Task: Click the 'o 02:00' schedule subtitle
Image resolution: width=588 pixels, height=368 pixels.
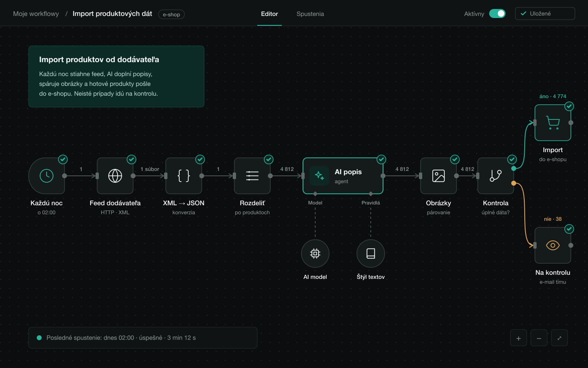Action: point(47,213)
